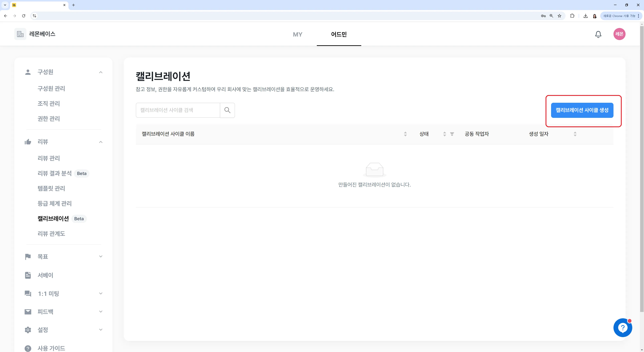This screenshot has height=352, width=644.
Task: Open the tab search dropdown arrow
Action: (x=5, y=5)
